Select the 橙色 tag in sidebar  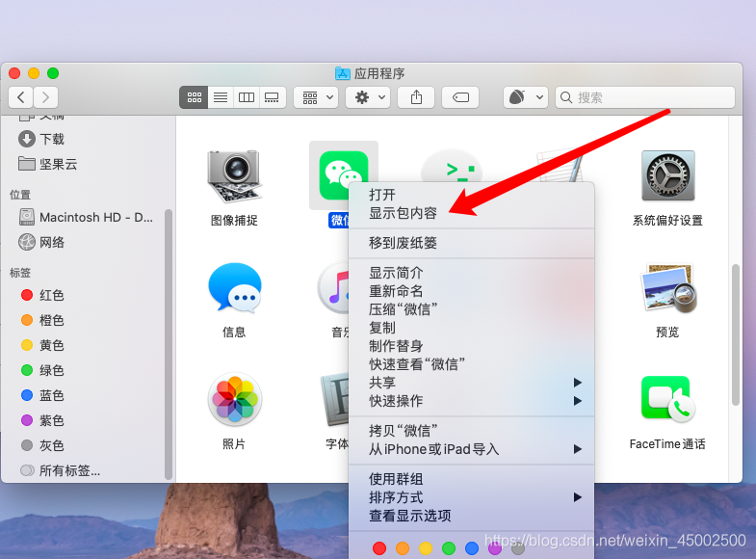(x=42, y=320)
